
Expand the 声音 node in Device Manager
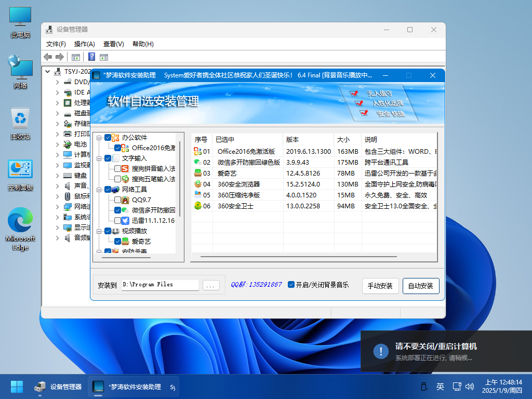[x=57, y=186]
